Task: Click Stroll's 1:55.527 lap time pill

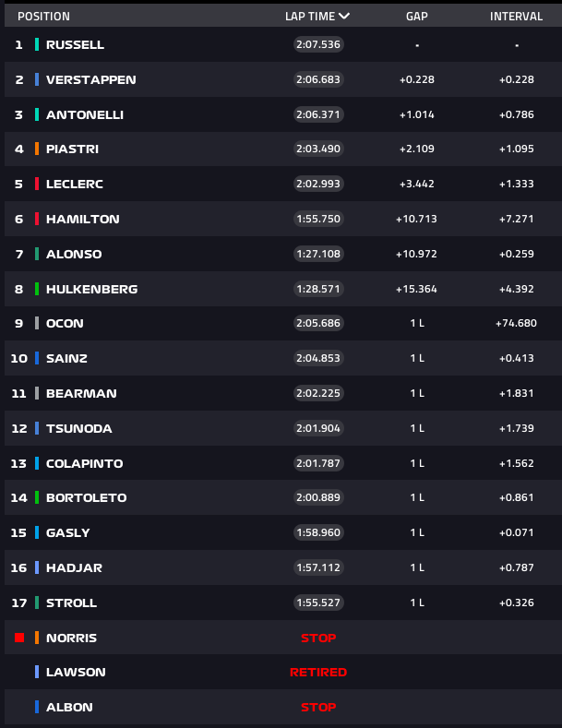Action: [318, 603]
